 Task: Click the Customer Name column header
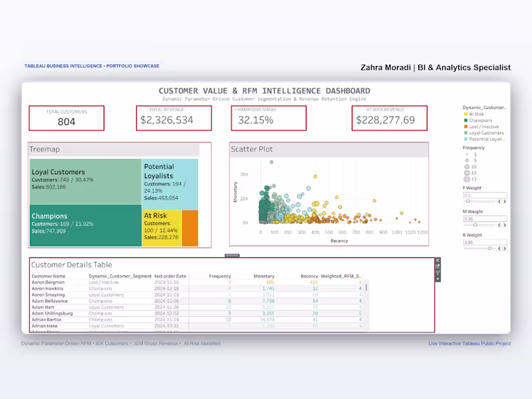(49, 276)
